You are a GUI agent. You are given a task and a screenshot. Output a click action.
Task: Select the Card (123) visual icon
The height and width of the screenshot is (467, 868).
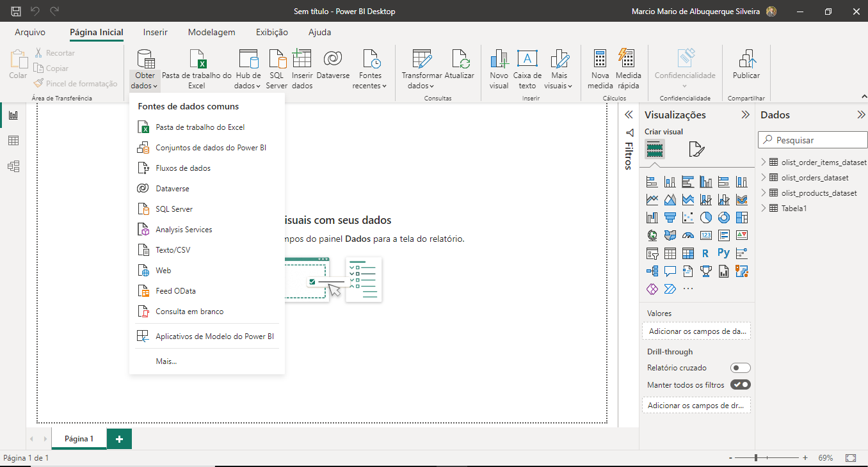(706, 235)
